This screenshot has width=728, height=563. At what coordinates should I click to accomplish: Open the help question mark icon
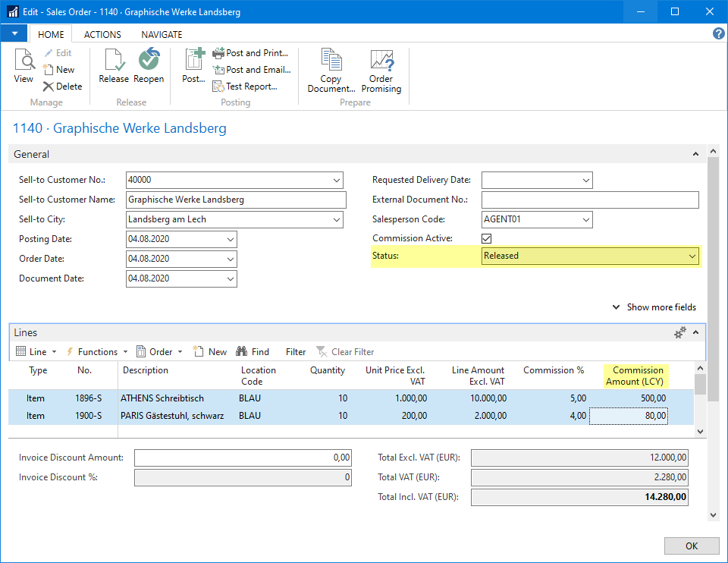click(718, 34)
